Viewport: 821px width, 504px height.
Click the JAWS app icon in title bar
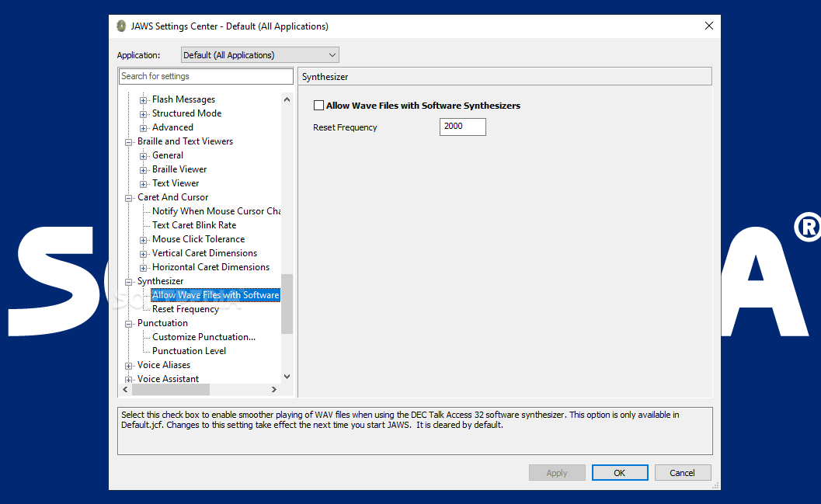(121, 26)
